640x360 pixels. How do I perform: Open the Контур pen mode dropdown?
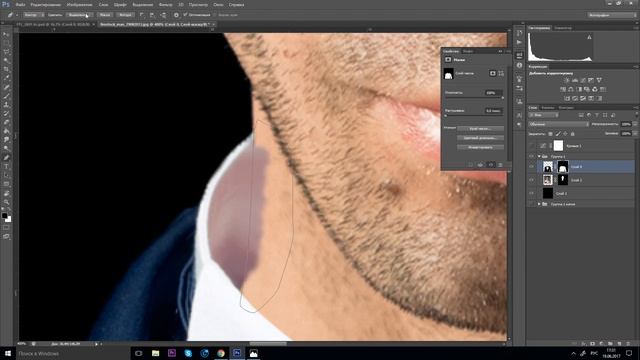click(x=33, y=15)
